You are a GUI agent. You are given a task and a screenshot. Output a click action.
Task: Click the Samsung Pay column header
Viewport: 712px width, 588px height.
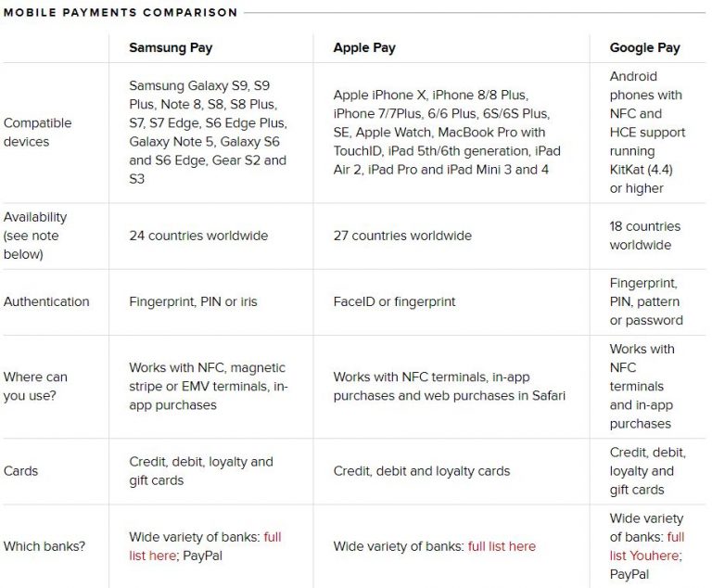[x=171, y=47]
